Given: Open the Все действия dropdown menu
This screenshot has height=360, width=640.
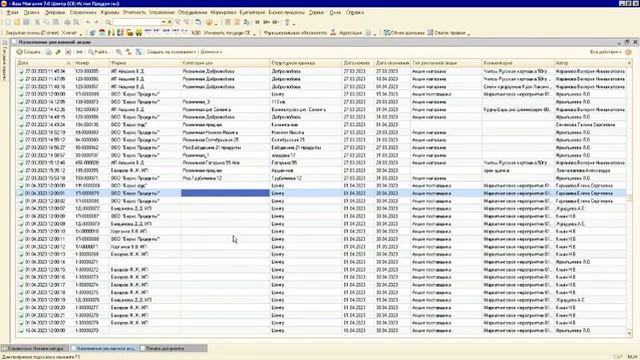Looking at the screenshot, I should click(605, 52).
